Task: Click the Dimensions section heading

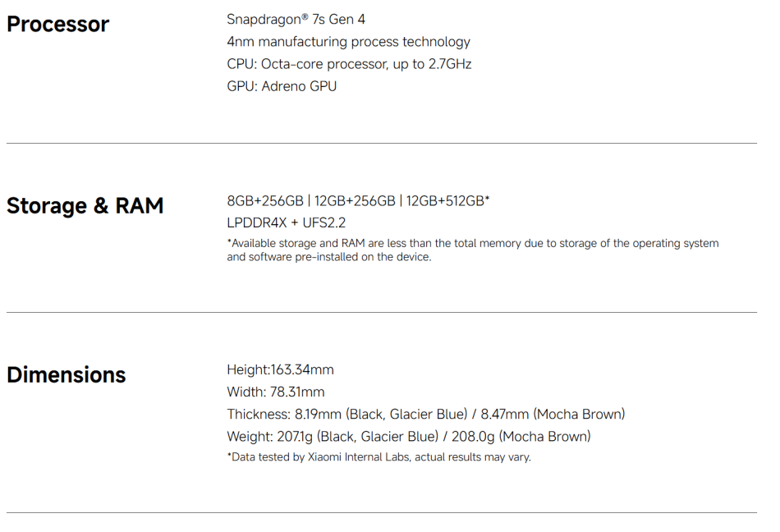Action: (67, 375)
